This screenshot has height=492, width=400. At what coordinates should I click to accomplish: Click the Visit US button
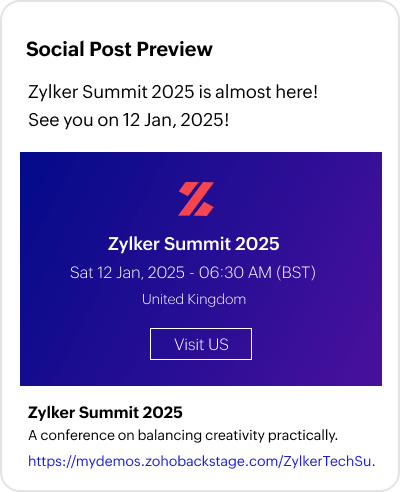tap(201, 344)
